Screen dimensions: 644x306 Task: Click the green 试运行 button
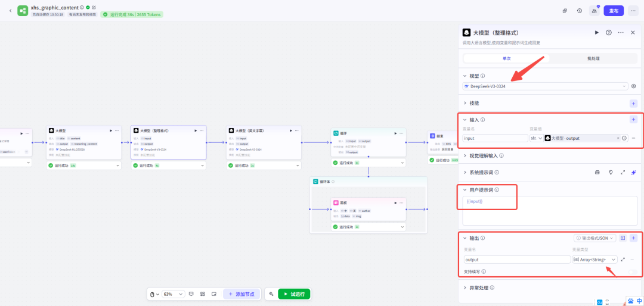[294, 294]
